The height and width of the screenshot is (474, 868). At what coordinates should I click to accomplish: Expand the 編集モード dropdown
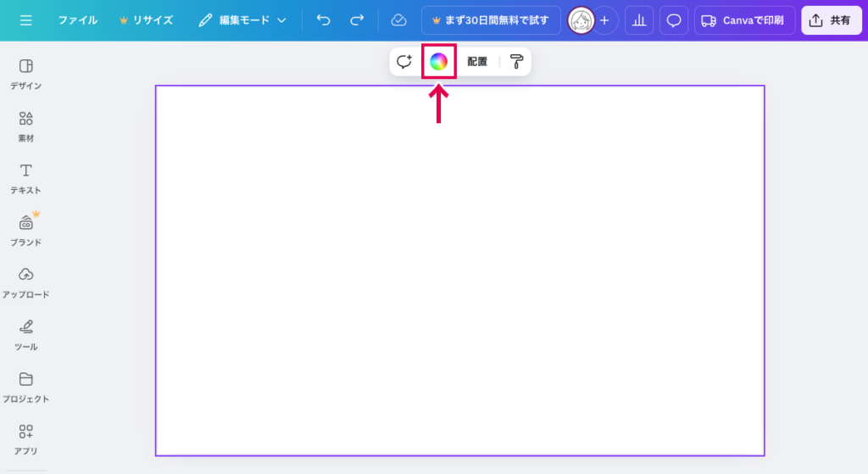[x=242, y=20]
